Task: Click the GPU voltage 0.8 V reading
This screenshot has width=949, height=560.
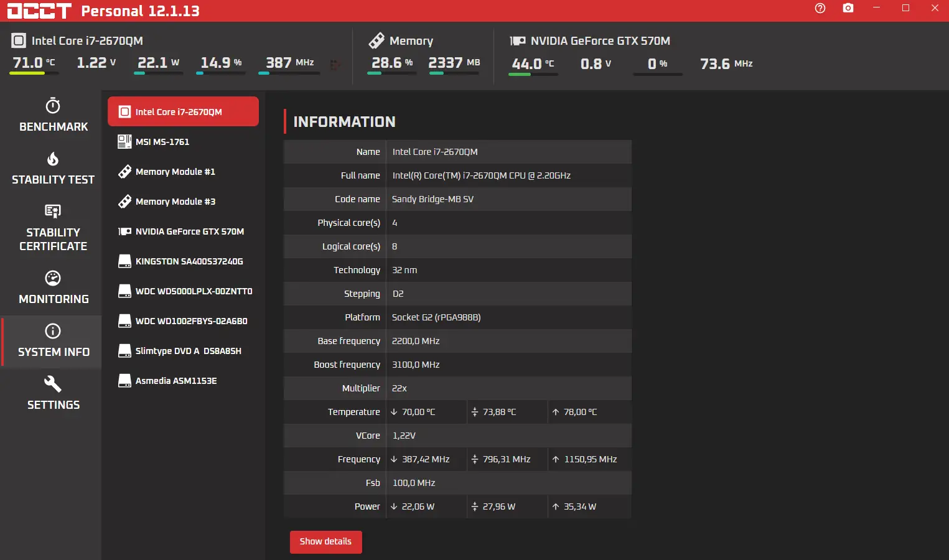Action: [596, 64]
